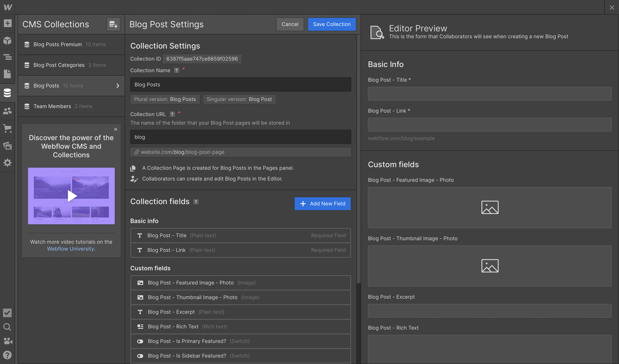Open the Assets panel icon
This screenshot has width=619, height=364.
[7, 146]
